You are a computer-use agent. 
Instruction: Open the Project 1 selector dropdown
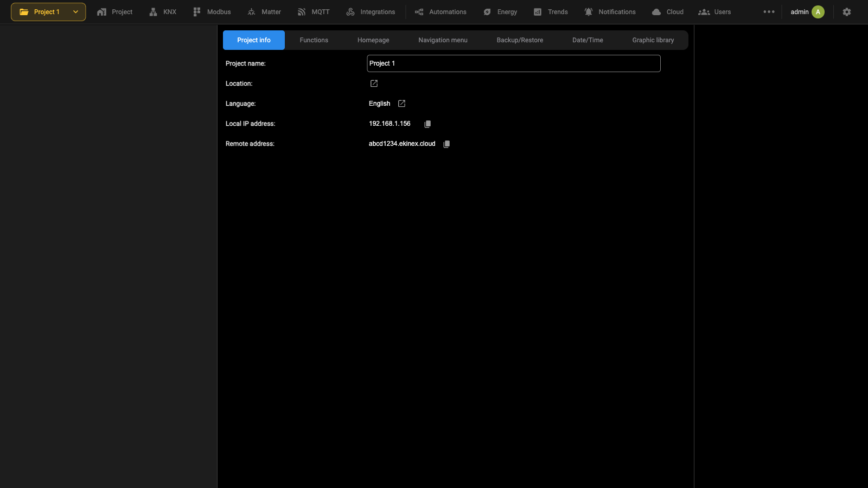[x=48, y=12]
